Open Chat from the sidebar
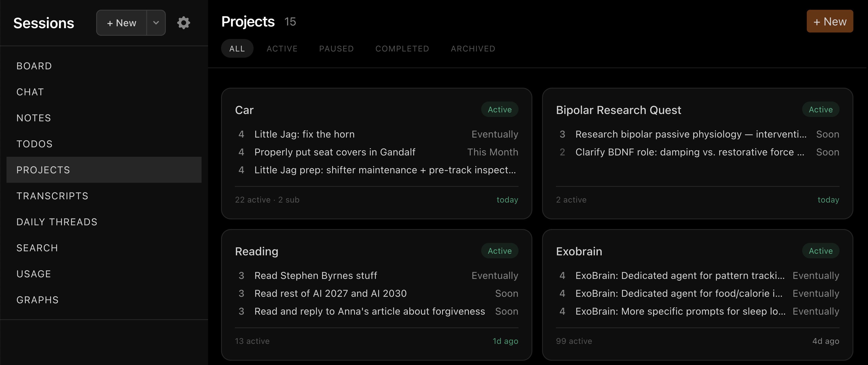868x365 pixels. 30,92
